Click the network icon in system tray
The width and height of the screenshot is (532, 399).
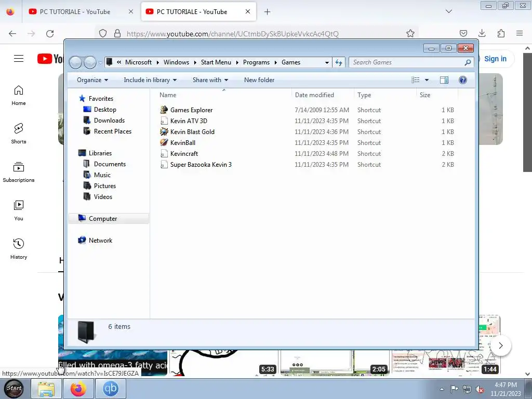(x=467, y=390)
